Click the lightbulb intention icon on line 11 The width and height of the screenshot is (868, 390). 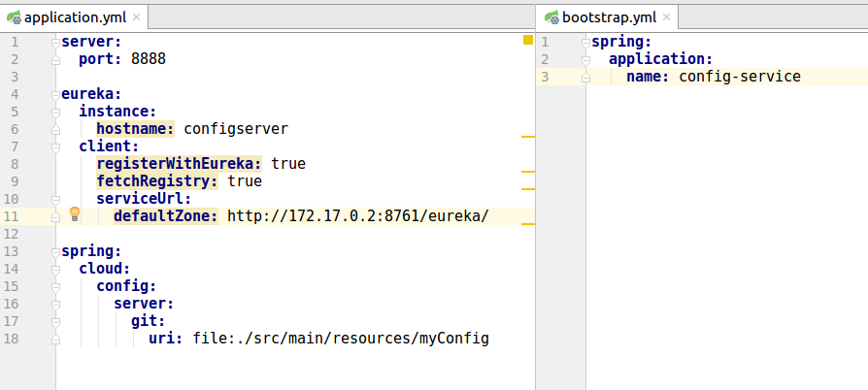tap(75, 214)
